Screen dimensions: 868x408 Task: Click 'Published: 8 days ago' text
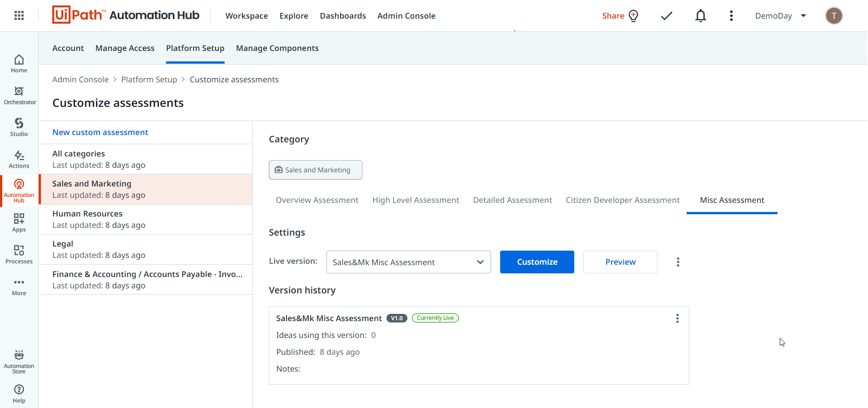pyautogui.click(x=318, y=352)
